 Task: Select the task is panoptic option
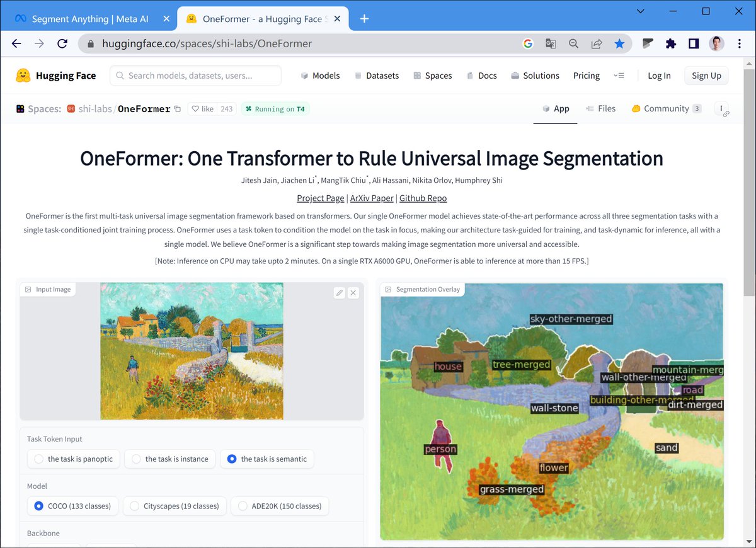tap(74, 459)
